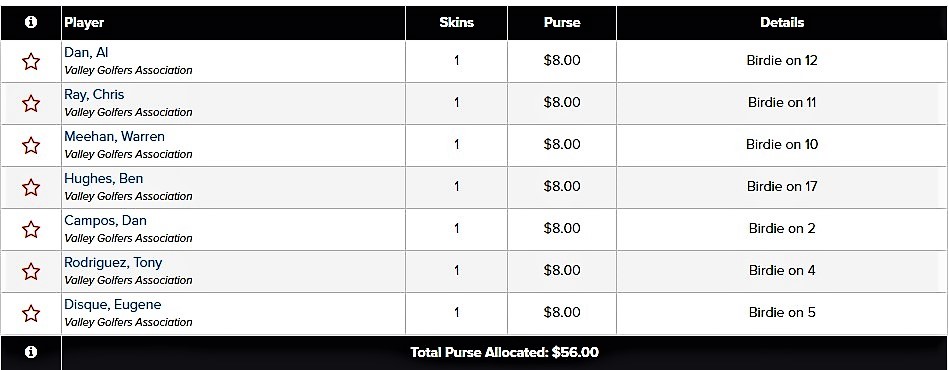Image resolution: width=949 pixels, height=370 pixels.
Task: Click the Disque, Eugene name link
Action: 113,304
